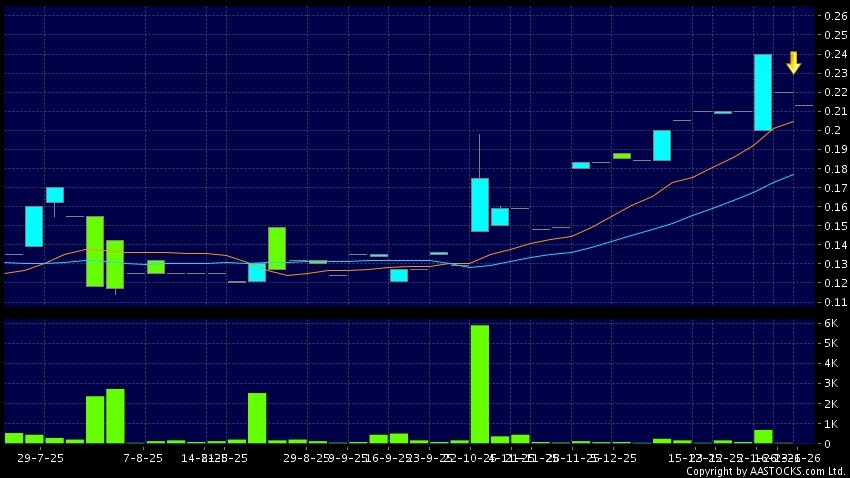850x478 pixels.
Task: Click the 29-7-25 date label
Action: 40,456
